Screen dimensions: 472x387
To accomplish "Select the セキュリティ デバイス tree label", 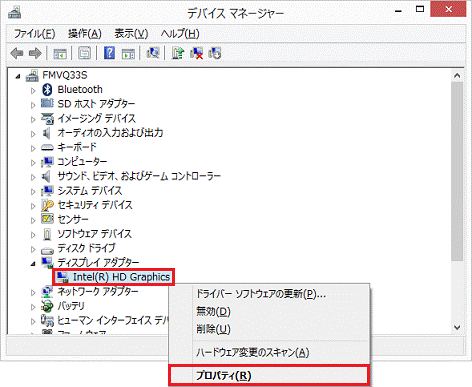I will 95,205.
